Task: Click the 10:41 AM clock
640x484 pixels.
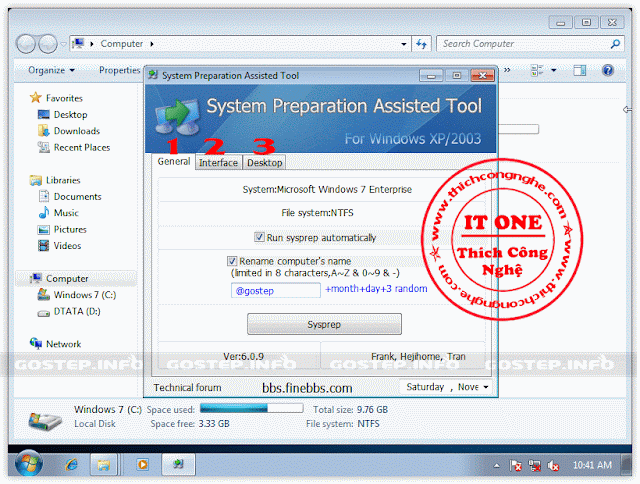Action: 592,465
